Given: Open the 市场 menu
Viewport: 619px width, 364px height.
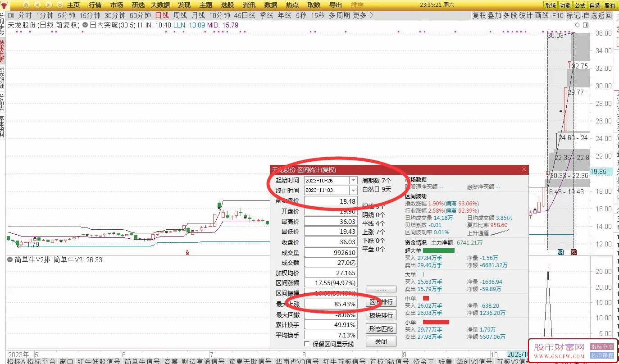Looking at the screenshot, I should coord(117,5).
